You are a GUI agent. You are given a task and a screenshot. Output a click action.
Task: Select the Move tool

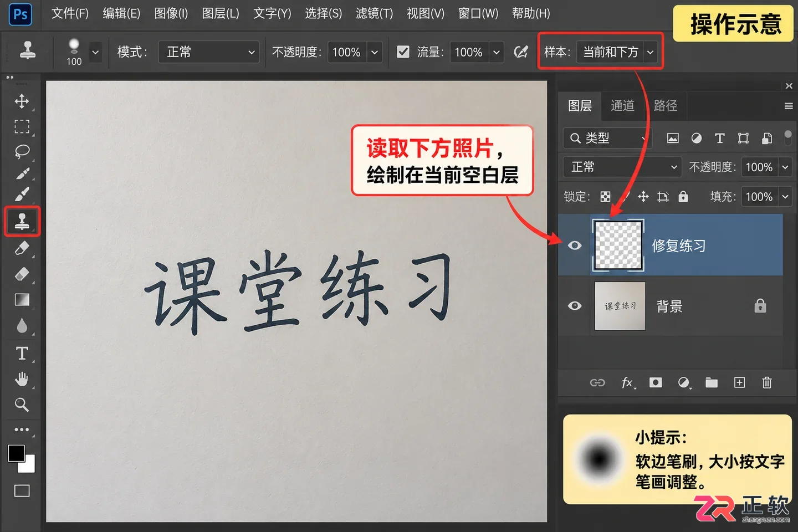tap(22, 101)
